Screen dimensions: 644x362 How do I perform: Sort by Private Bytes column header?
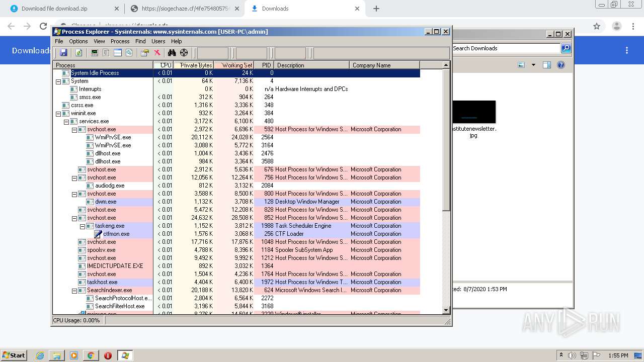click(x=194, y=65)
